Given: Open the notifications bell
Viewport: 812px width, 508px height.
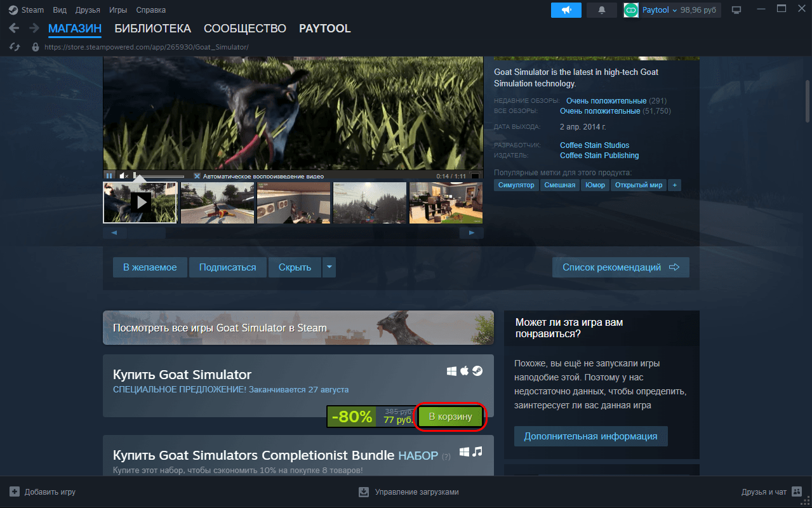Looking at the screenshot, I should click(x=601, y=10).
